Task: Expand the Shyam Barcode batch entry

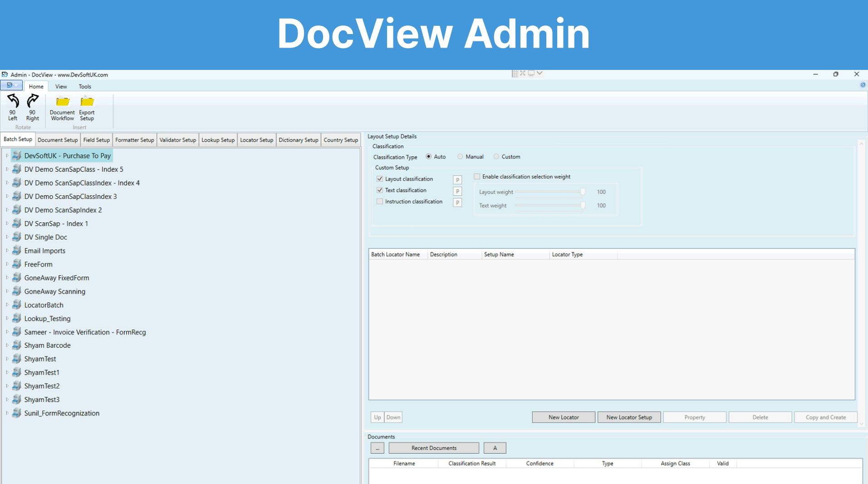Action: pos(6,345)
